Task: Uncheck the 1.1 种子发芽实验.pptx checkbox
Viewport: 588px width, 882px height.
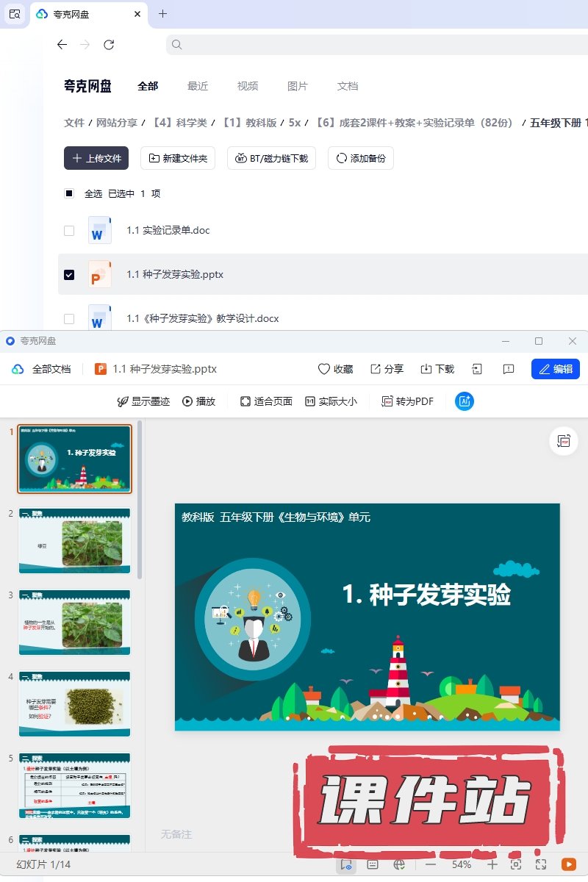Action: click(69, 274)
